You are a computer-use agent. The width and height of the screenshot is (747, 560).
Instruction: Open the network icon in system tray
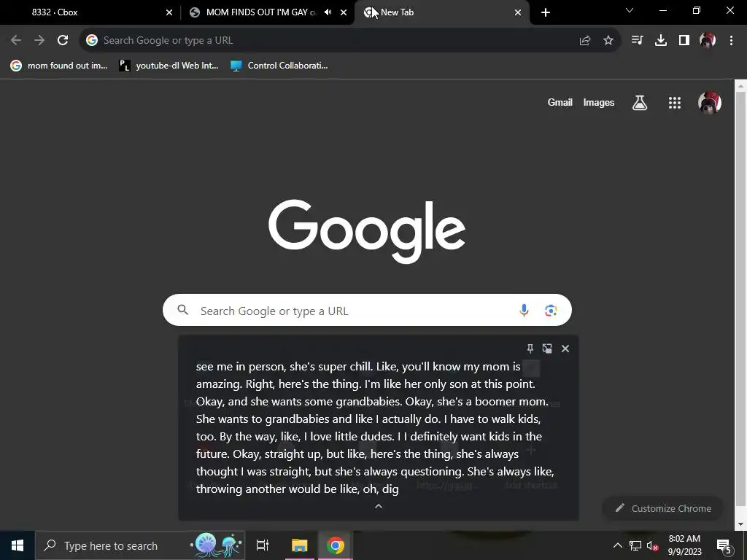(x=635, y=545)
